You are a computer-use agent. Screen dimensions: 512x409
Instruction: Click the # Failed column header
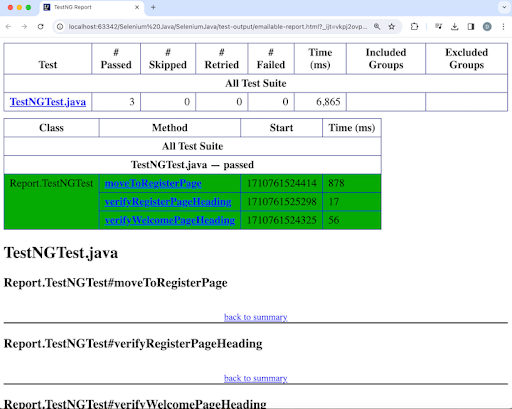pos(271,59)
